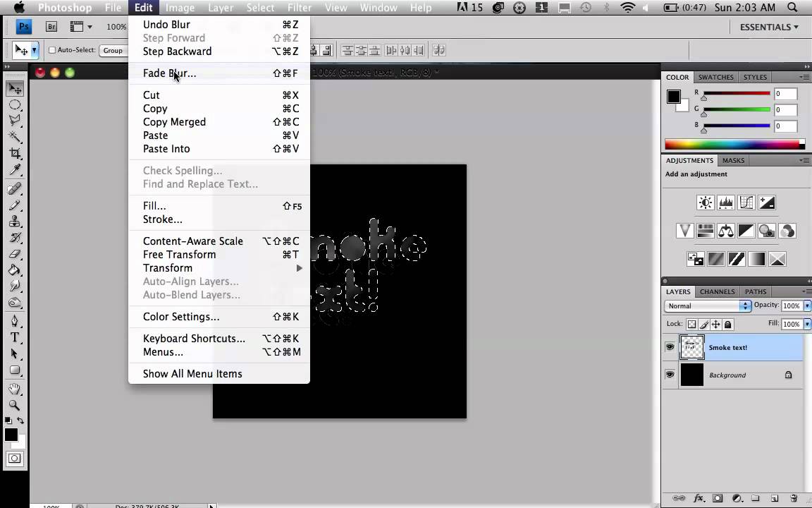Select the Pen tool
This screenshot has height=508, width=812.
click(x=15, y=321)
